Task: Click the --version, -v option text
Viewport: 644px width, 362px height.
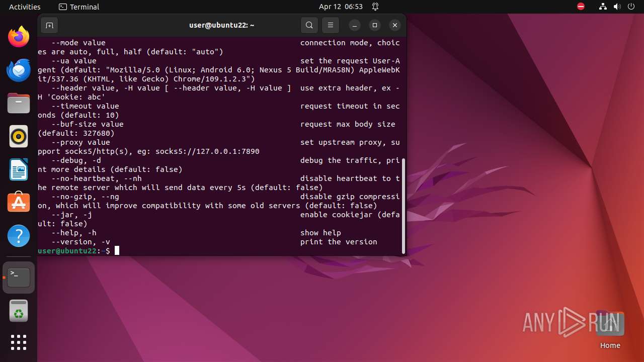Action: coord(80,242)
